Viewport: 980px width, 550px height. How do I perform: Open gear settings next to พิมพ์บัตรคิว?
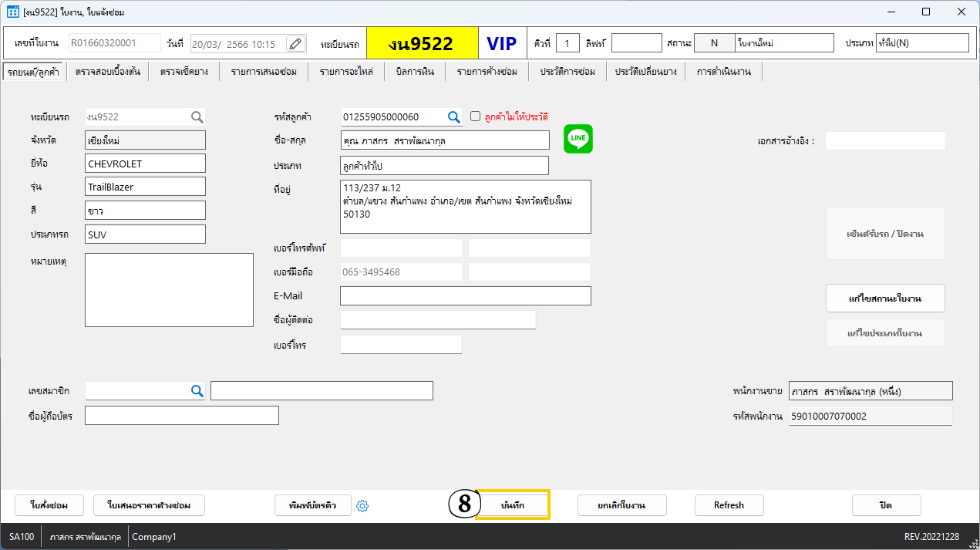coord(363,506)
